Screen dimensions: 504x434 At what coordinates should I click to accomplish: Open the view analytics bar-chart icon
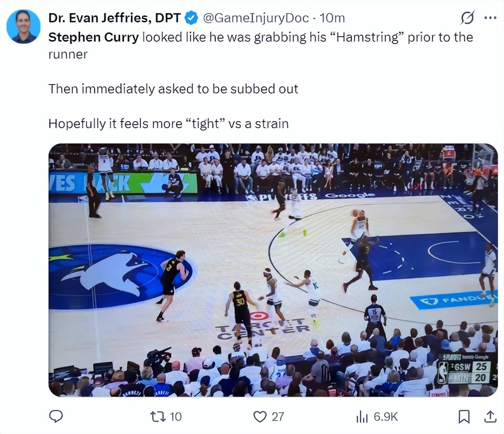[x=361, y=416]
